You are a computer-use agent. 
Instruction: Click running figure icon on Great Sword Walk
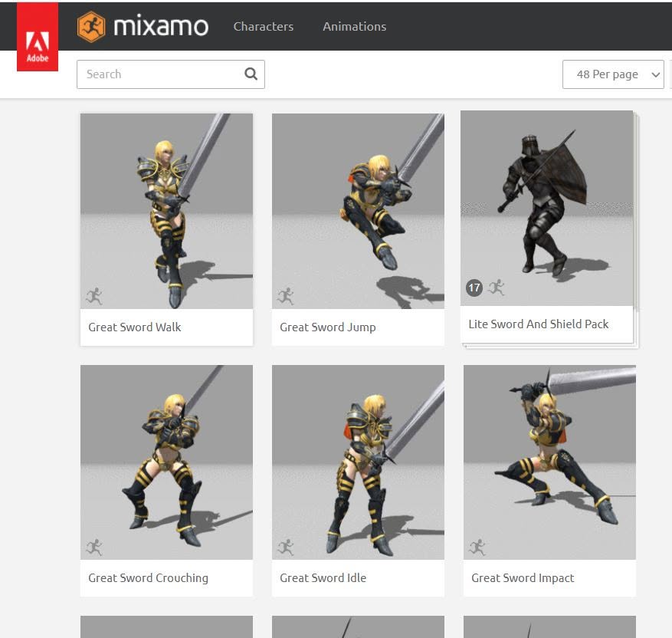(93, 296)
